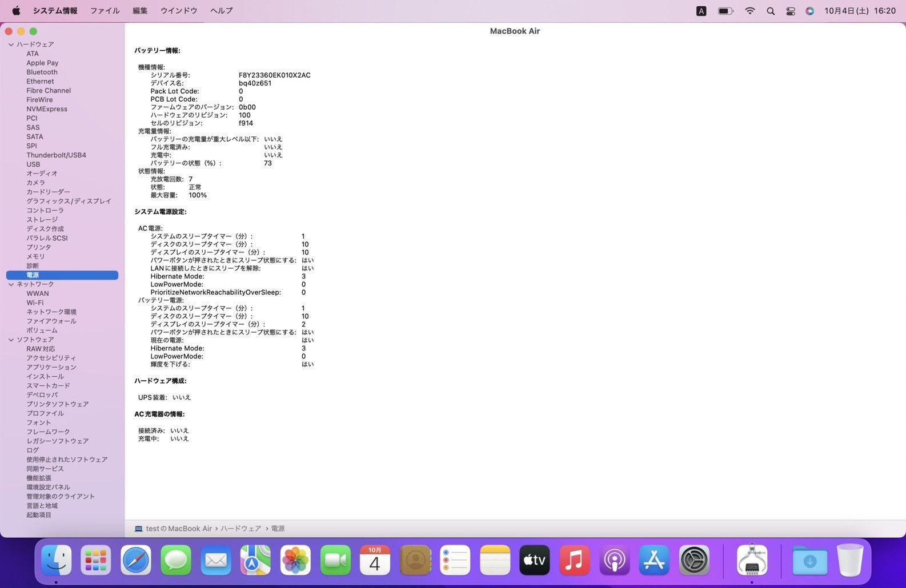The width and height of the screenshot is (906, 588).
Task: Collapse the ネットワーク tree group
Action: click(x=11, y=284)
